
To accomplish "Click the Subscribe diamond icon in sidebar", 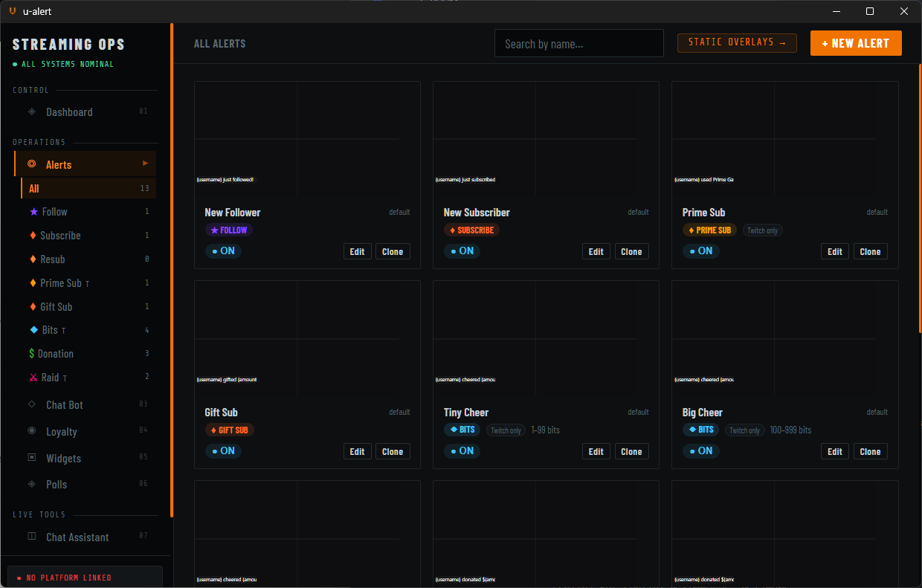I will tap(33, 236).
